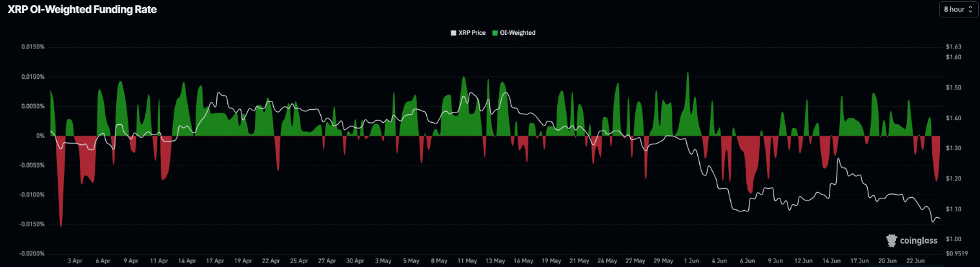This screenshot has width=980, height=267.
Task: Click the 0.0150% left-axis label
Action: (x=32, y=47)
